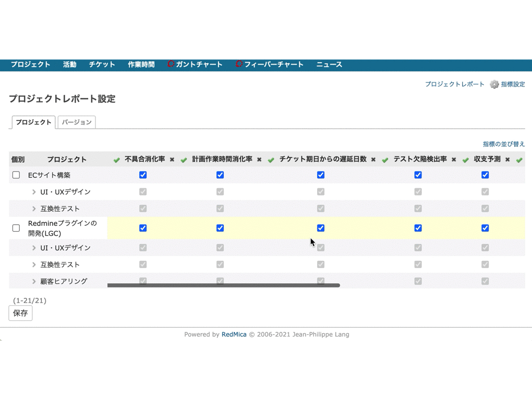
Task: Click the red icon beside ガントチャート
Action: [x=171, y=64]
